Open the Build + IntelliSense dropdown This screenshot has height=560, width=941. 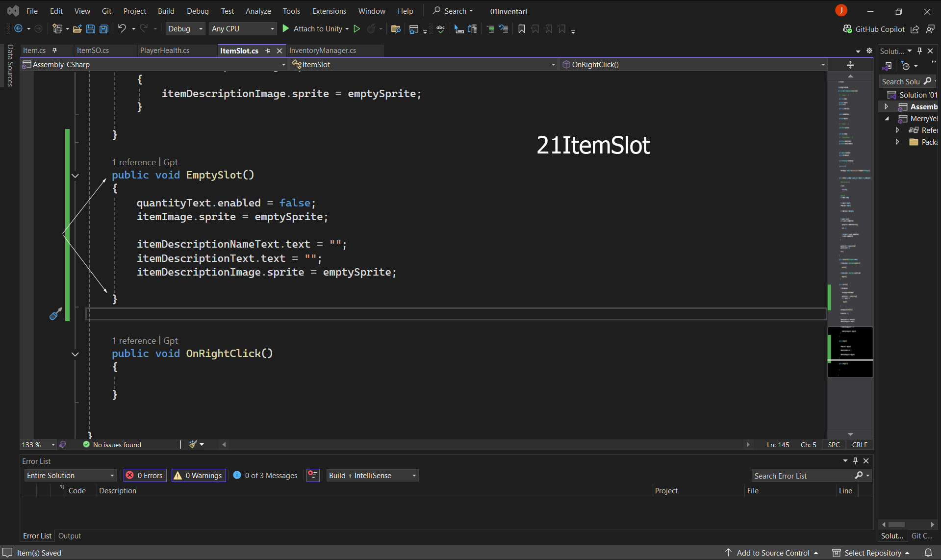pos(372,475)
